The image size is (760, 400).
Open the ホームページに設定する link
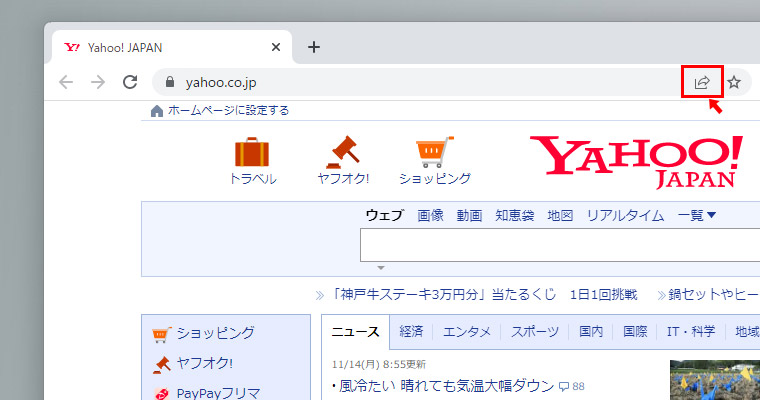228,111
